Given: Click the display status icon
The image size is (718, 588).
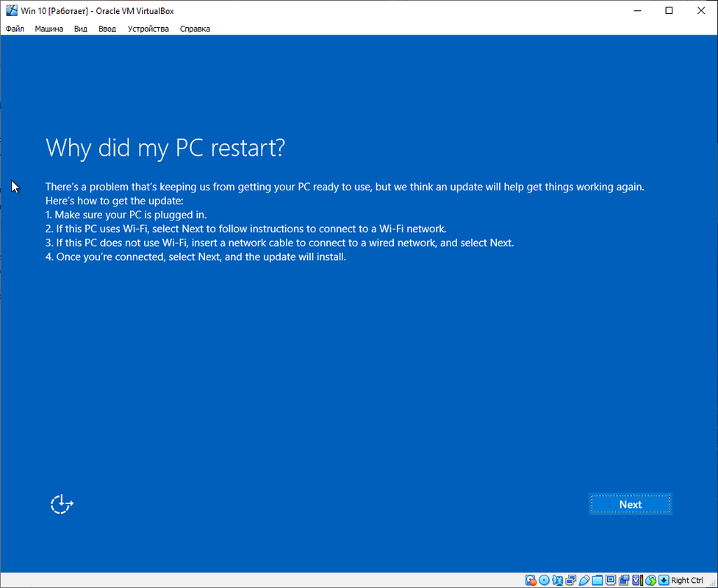Looking at the screenshot, I should pyautogui.click(x=611, y=580).
